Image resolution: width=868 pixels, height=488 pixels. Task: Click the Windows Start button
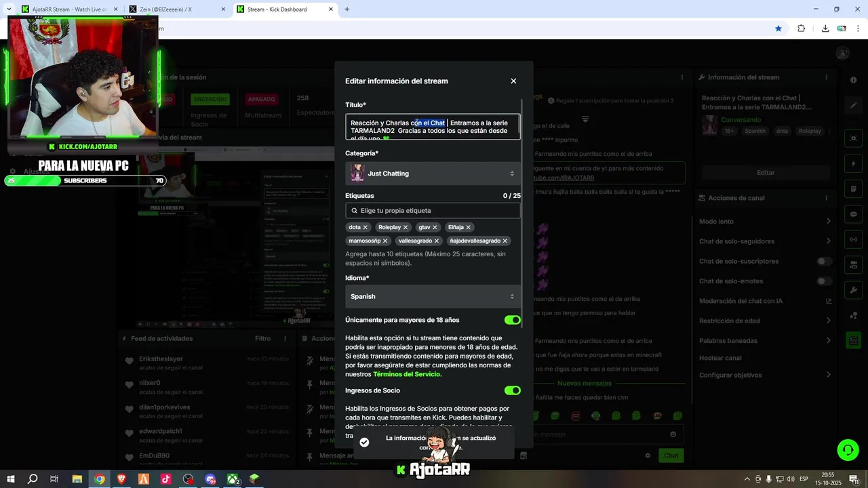11,479
